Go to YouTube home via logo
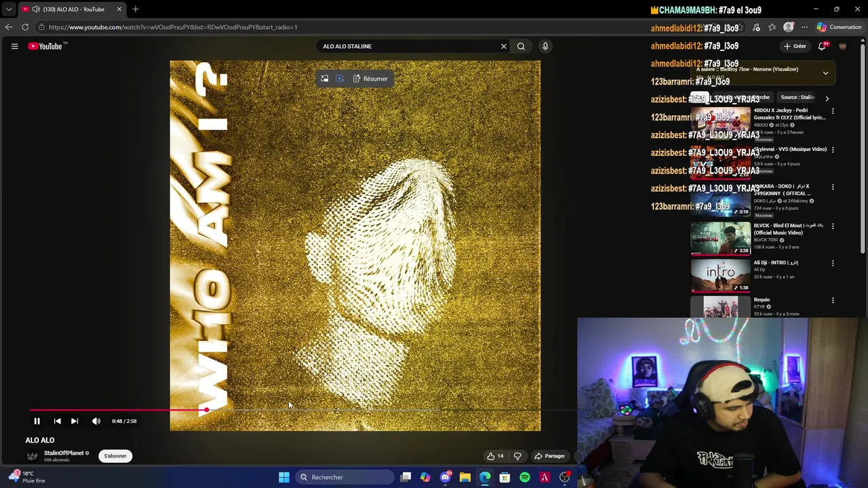868x488 pixels. [45, 46]
